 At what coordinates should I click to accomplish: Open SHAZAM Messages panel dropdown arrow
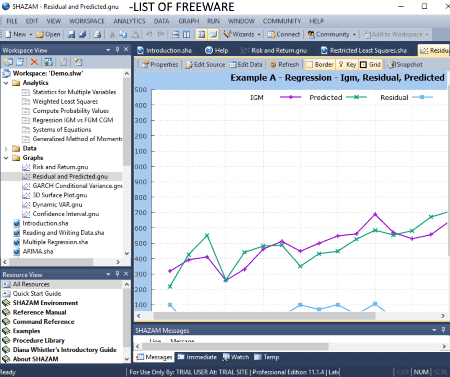434,330
